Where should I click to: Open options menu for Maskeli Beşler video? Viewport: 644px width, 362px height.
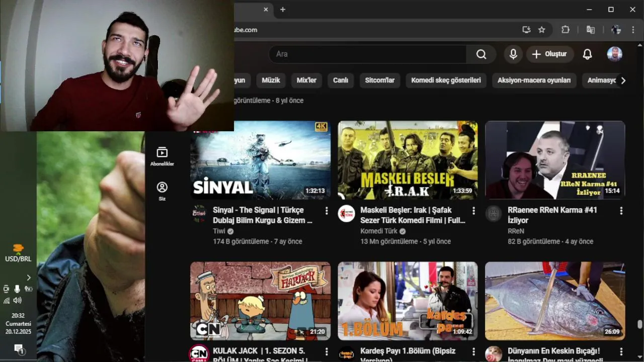(x=473, y=211)
